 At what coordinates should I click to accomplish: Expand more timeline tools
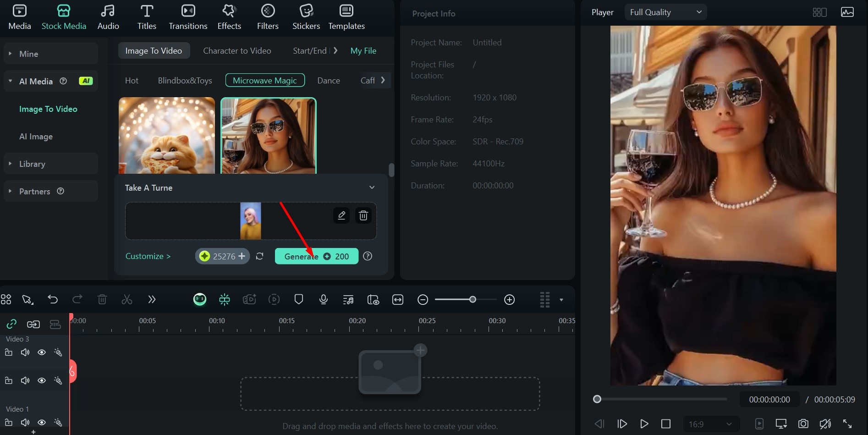tap(152, 300)
